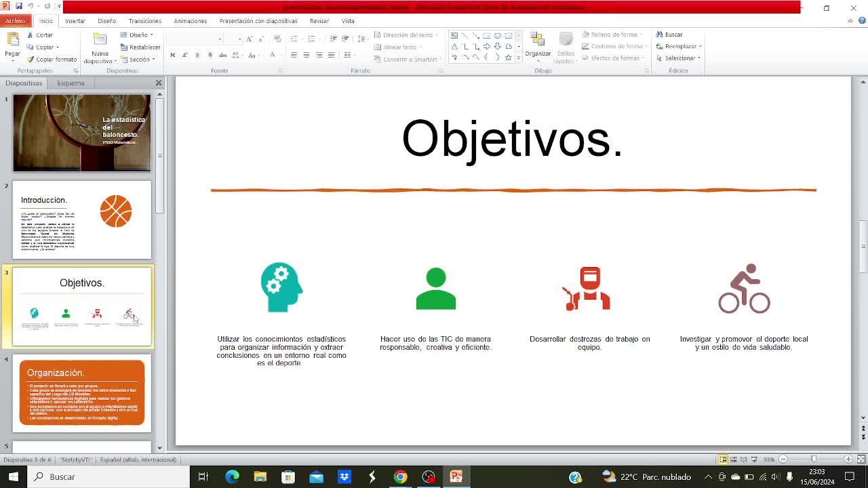Image resolution: width=868 pixels, height=488 pixels.
Task: Toggle italic formatting
Action: point(184,55)
